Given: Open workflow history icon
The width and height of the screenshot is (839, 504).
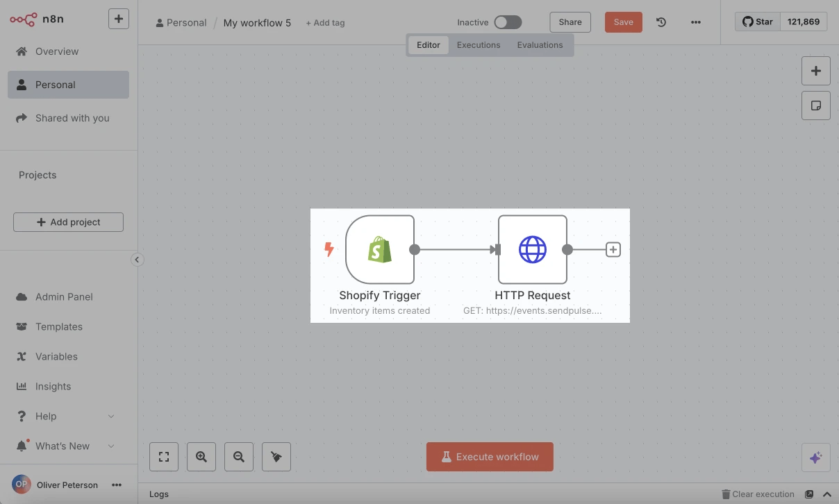Looking at the screenshot, I should click(661, 22).
